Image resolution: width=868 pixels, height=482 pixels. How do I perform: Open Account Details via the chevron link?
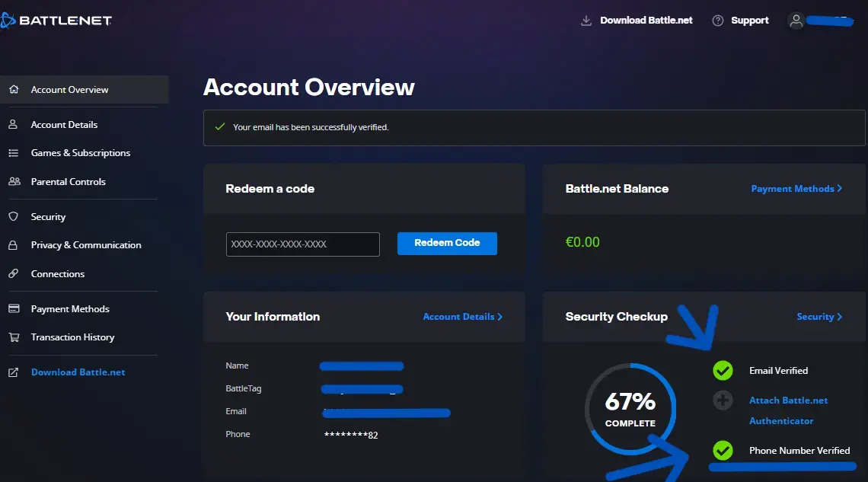click(462, 316)
